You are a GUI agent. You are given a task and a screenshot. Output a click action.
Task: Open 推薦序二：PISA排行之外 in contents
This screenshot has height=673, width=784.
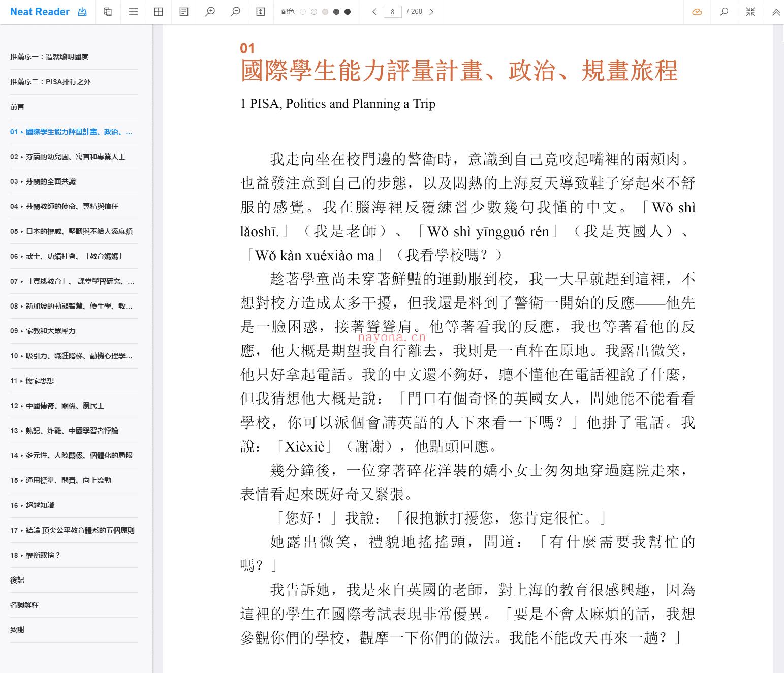tap(50, 82)
